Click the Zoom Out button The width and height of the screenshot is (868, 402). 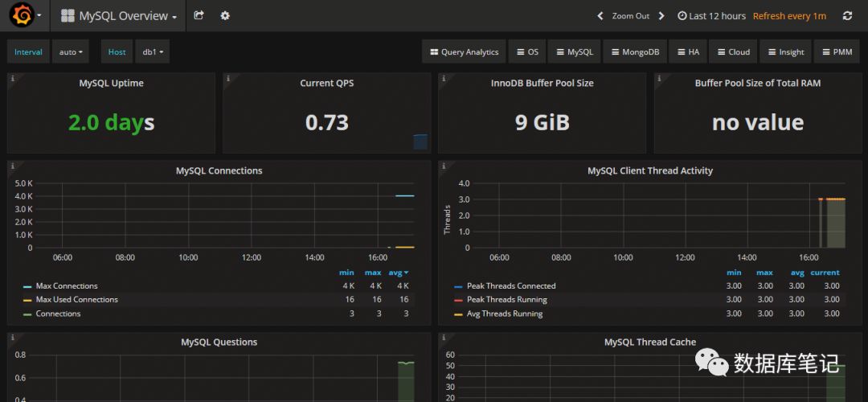pyautogui.click(x=630, y=16)
